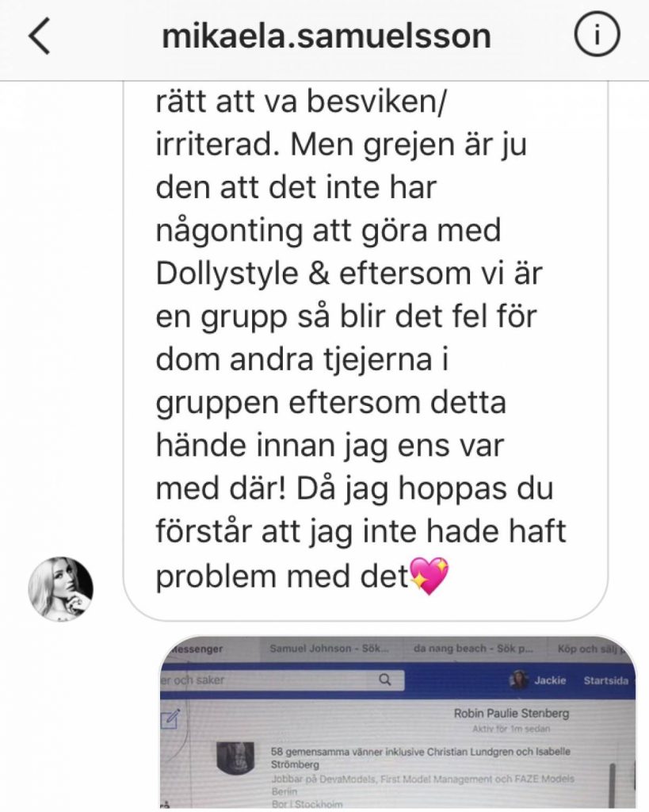Open the shared screenshot image attachment
The height and width of the screenshot is (812, 649).
point(398,722)
